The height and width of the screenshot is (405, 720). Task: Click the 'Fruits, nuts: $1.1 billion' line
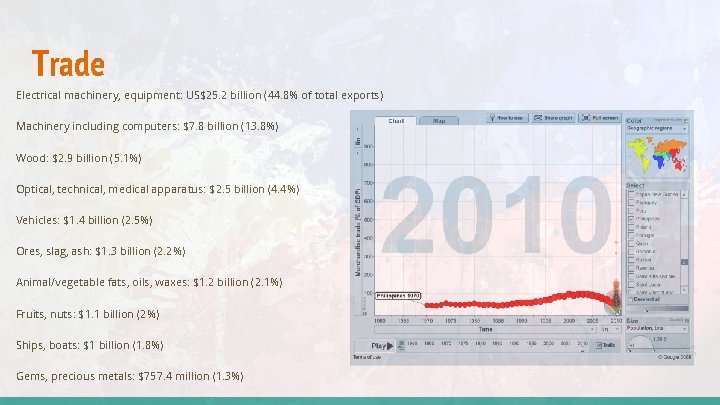pyautogui.click(x=88, y=314)
